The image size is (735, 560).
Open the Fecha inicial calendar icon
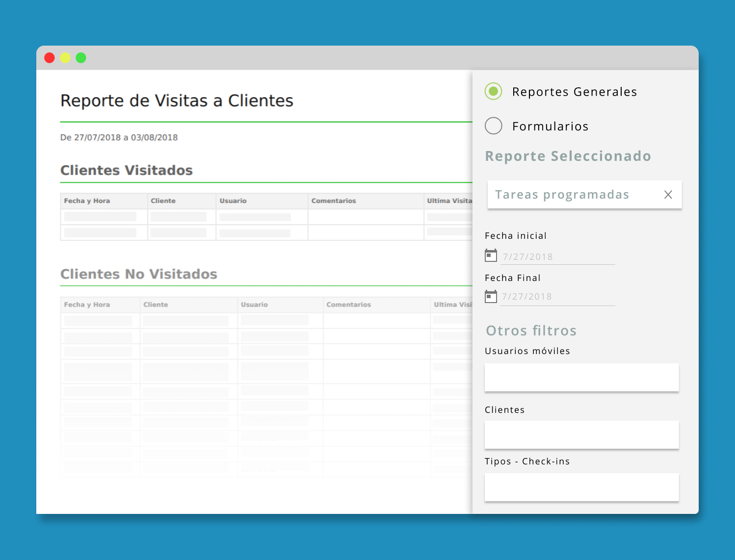[491, 255]
